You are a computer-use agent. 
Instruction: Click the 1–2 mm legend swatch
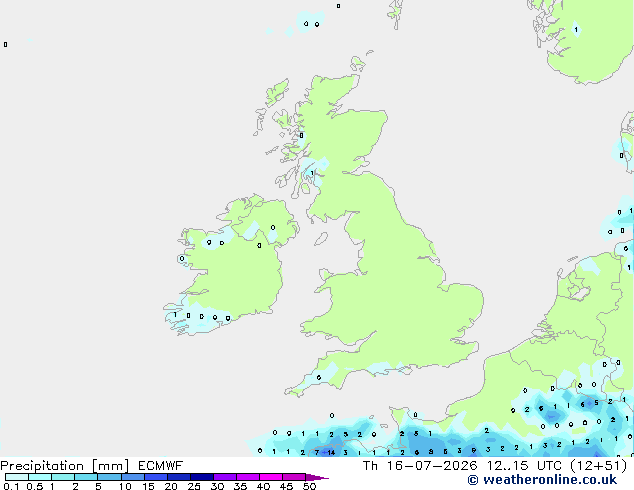click(63, 477)
